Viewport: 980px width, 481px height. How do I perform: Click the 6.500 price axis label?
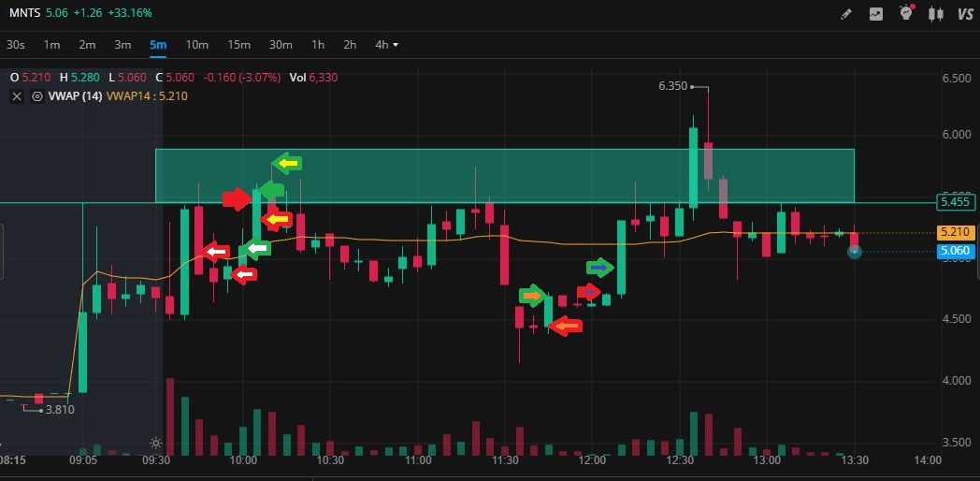pos(957,79)
